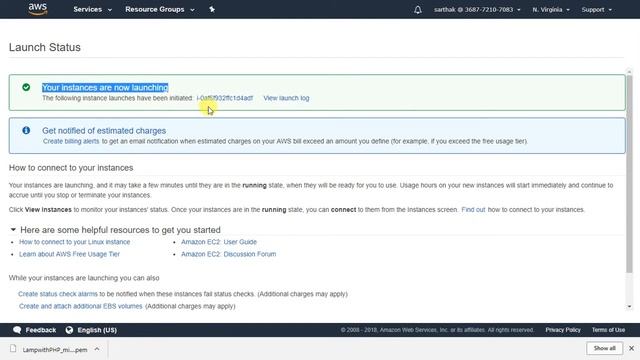Click the green success checkmark icon
Viewport: 640px width, 360px height.
point(26,87)
